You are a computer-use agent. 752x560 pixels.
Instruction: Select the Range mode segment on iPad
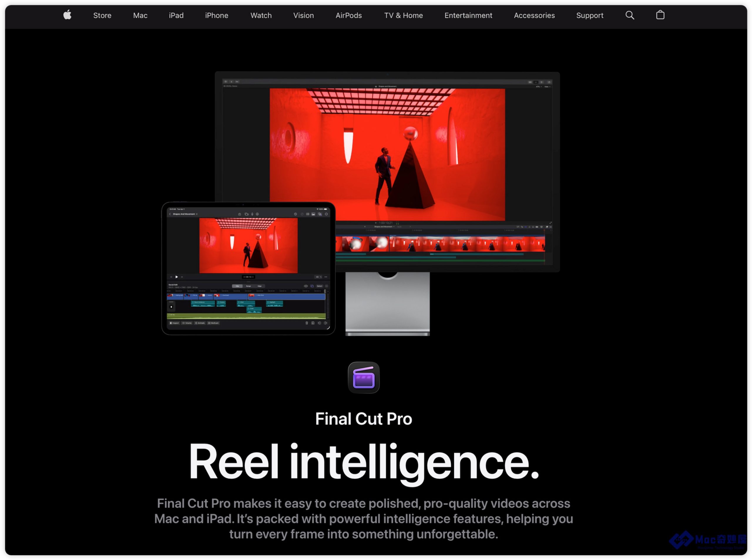click(x=249, y=286)
